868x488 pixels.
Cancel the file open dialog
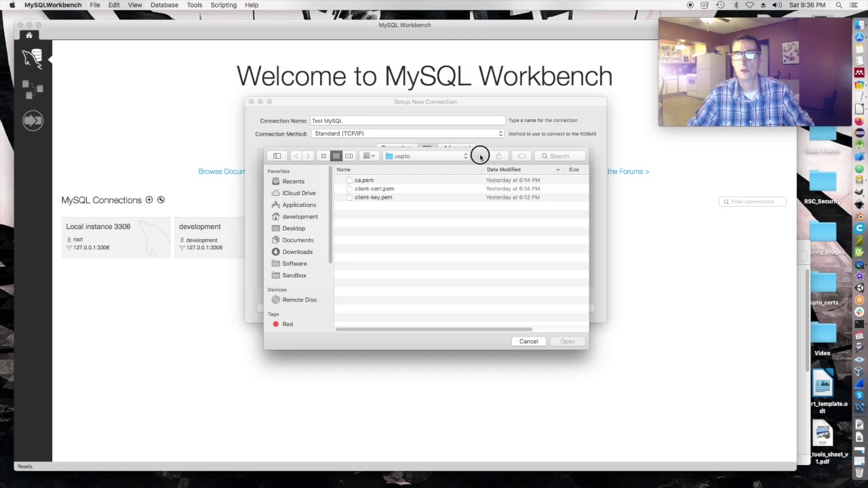[528, 341]
